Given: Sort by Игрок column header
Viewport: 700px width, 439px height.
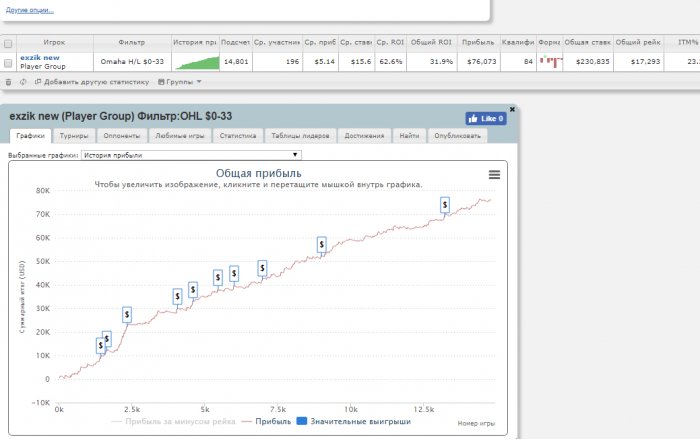Looking at the screenshot, I should 54,42.
